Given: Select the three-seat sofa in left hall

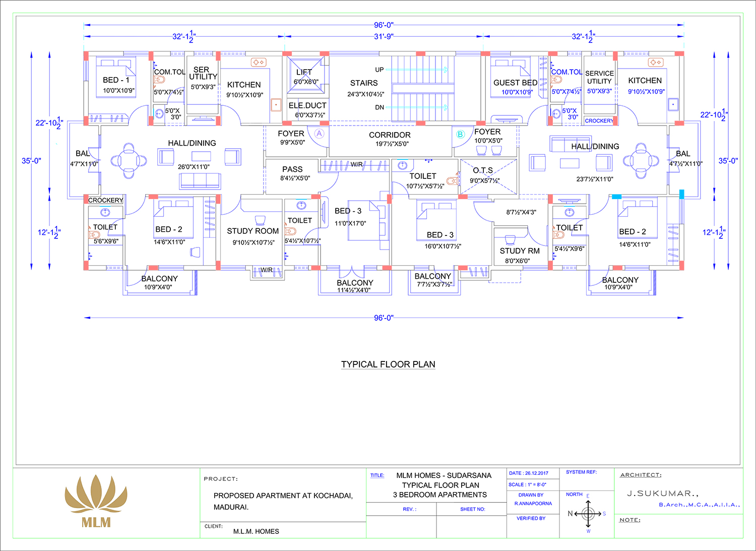Looking at the screenshot, I should pyautogui.click(x=200, y=180).
